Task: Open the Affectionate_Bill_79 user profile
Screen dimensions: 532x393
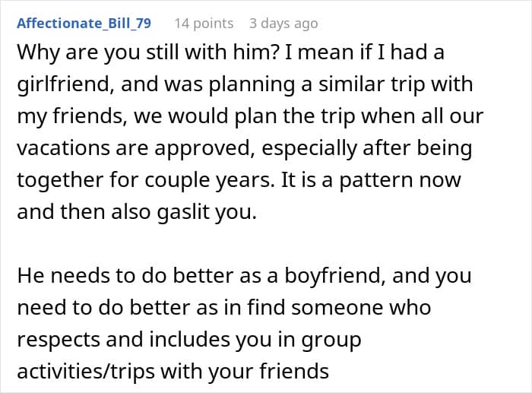Action: [84, 24]
